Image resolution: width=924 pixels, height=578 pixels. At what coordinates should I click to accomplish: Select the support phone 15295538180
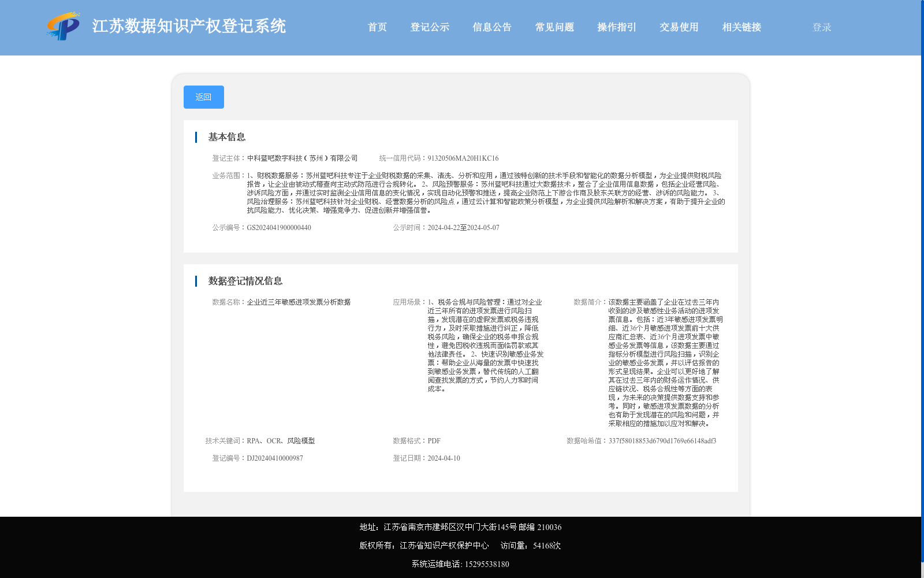click(x=487, y=564)
